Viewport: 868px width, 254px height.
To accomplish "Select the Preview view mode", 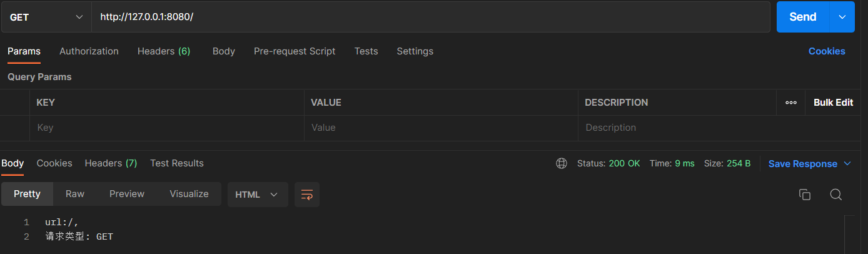I will click(x=127, y=194).
